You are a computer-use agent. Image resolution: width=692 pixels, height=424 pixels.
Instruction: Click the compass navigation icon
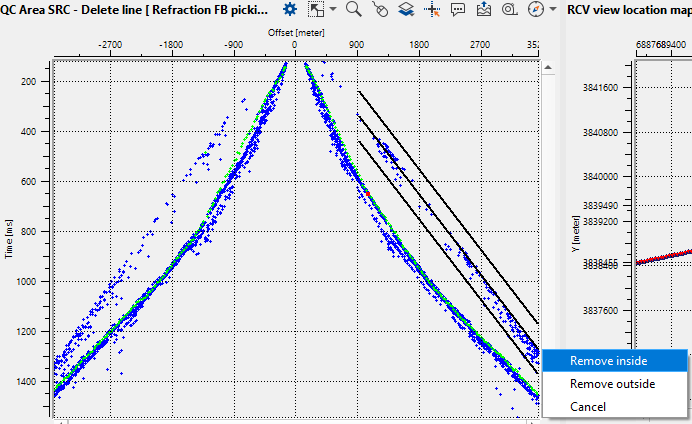535,9
